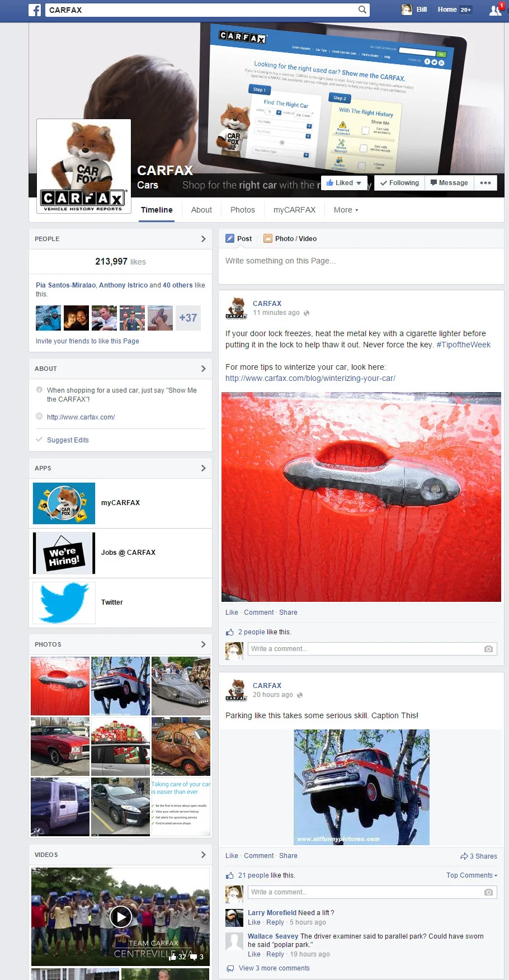Expand the PHOTOS section chevron
This screenshot has height=980, width=509.
tap(203, 644)
